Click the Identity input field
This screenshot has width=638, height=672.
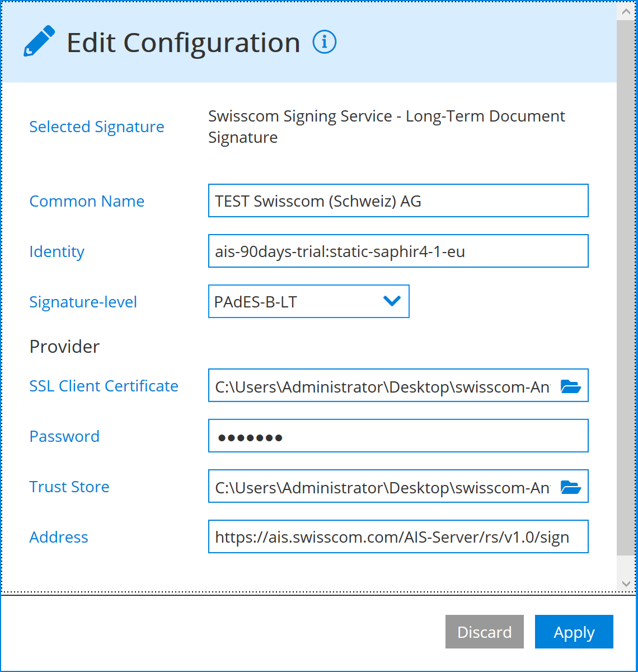(x=398, y=251)
